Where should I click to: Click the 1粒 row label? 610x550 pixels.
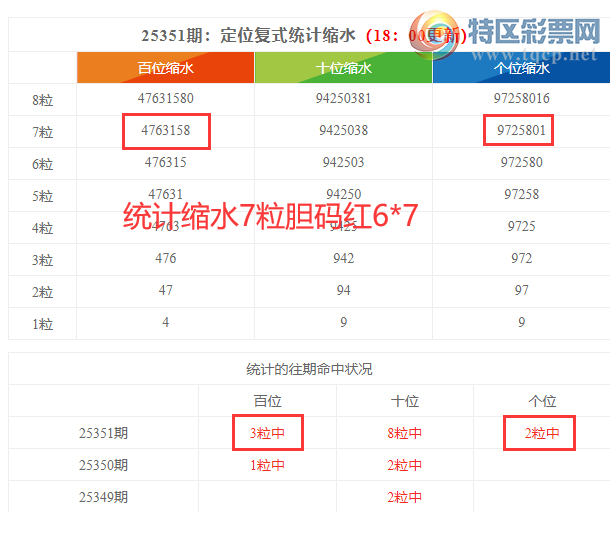pyautogui.click(x=42, y=324)
